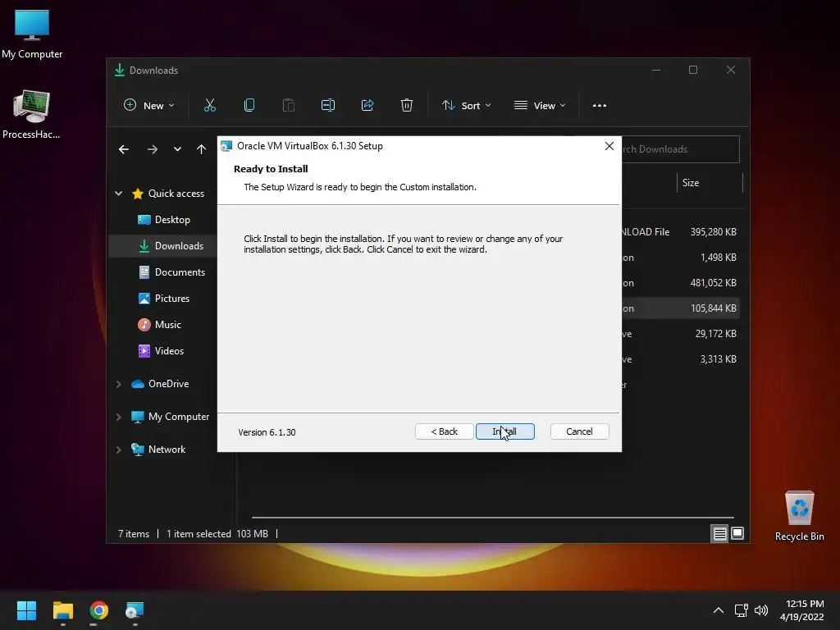
Task: Go Back in the setup wizard
Action: click(x=444, y=431)
